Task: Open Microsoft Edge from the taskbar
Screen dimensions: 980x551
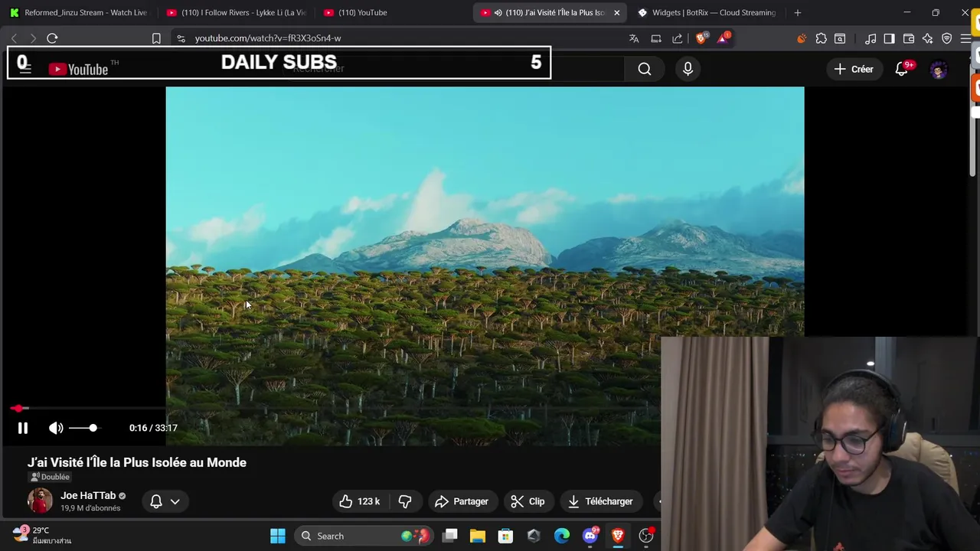Action: (562, 536)
